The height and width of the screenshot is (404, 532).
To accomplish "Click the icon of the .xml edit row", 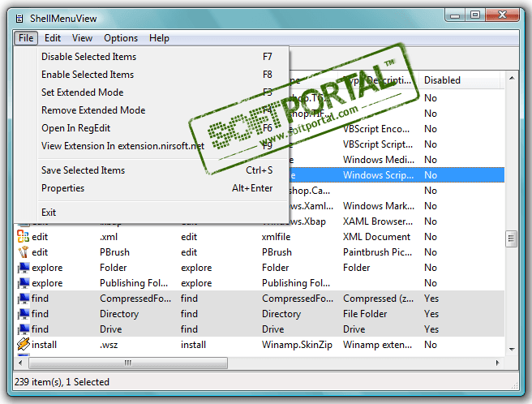I will click(x=23, y=237).
